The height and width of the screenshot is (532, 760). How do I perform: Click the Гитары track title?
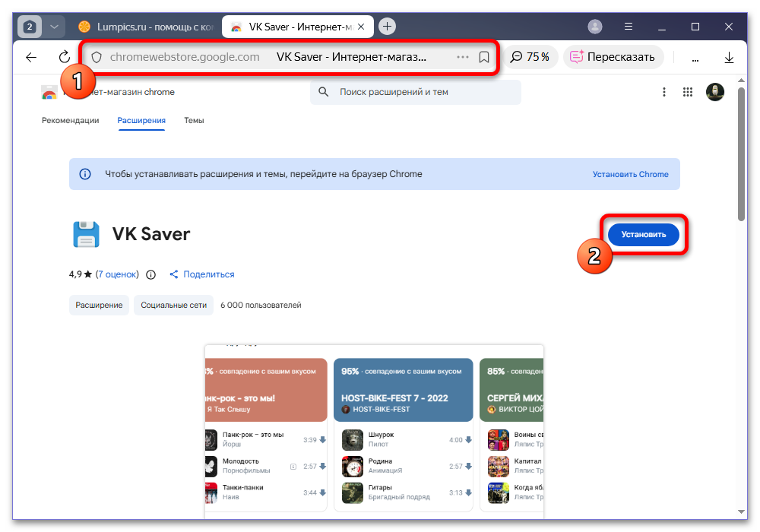[x=380, y=487]
